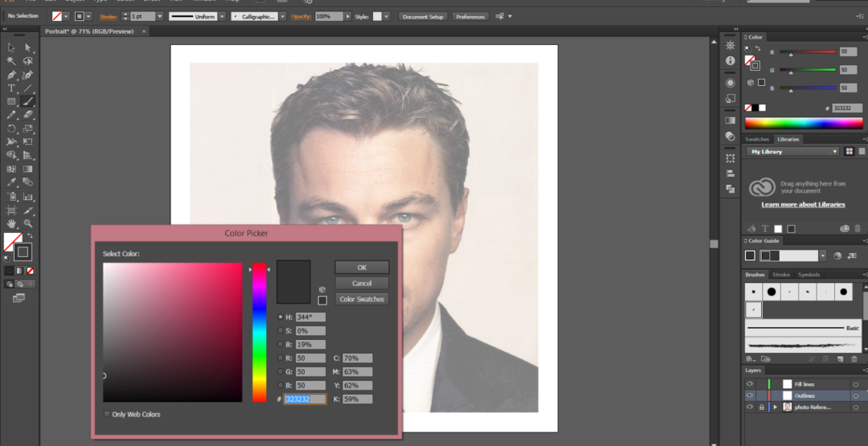
Task: Open the Color Guide harmony rules dropdown
Action: [x=823, y=256]
